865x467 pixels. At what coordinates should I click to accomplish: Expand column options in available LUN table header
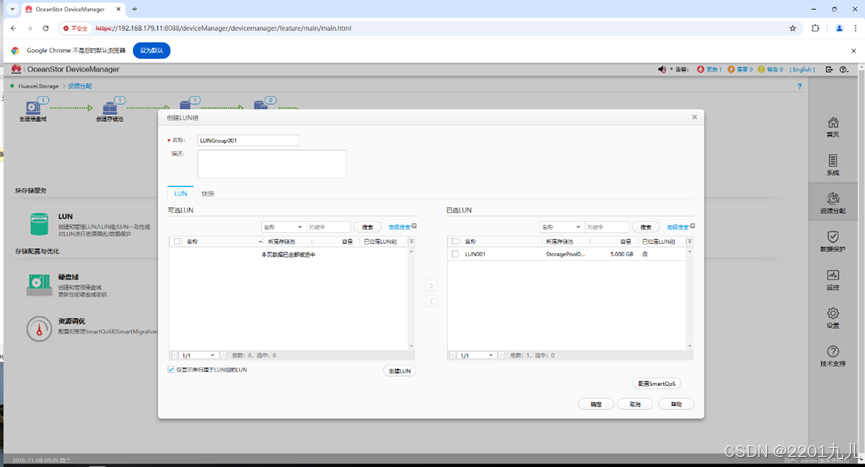click(x=411, y=241)
